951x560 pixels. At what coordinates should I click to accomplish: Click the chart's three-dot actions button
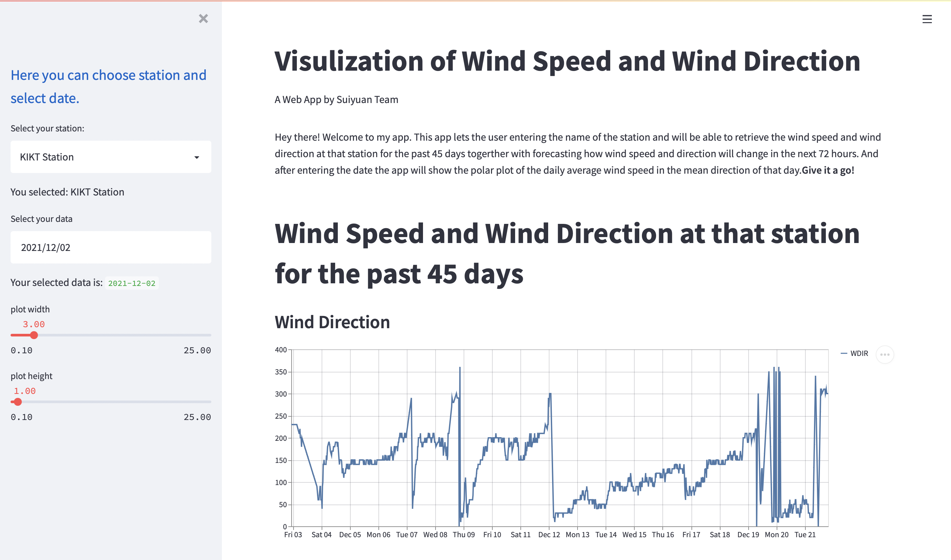click(x=885, y=354)
